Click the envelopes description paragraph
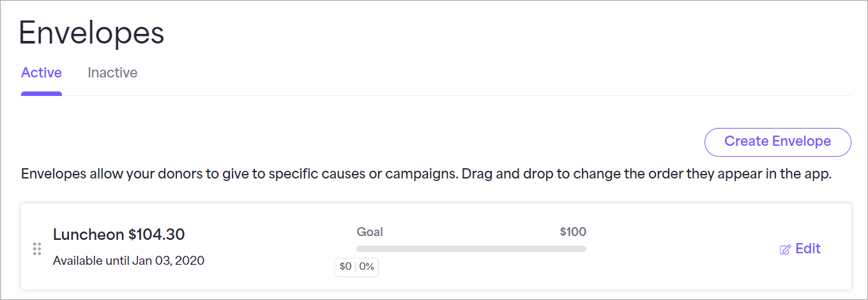The height and width of the screenshot is (300, 868). pyautogui.click(x=426, y=175)
